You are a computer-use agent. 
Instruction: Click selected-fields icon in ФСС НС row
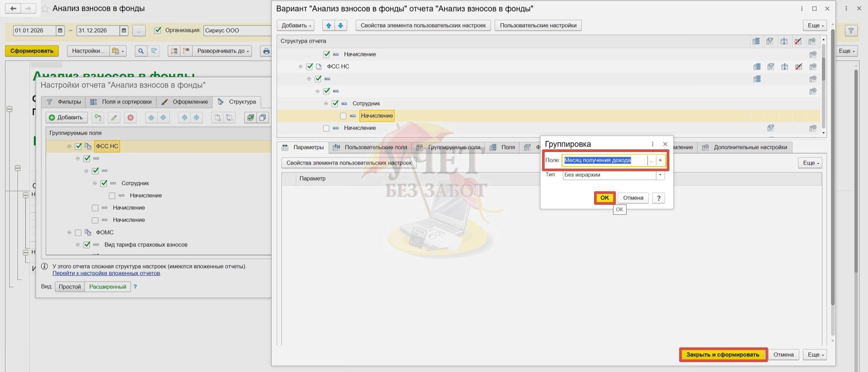(x=757, y=67)
